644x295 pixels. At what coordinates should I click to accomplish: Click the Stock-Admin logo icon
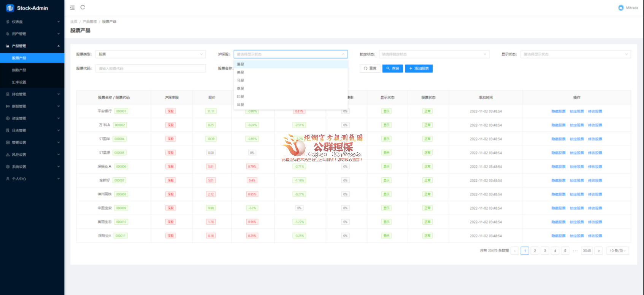[10, 8]
